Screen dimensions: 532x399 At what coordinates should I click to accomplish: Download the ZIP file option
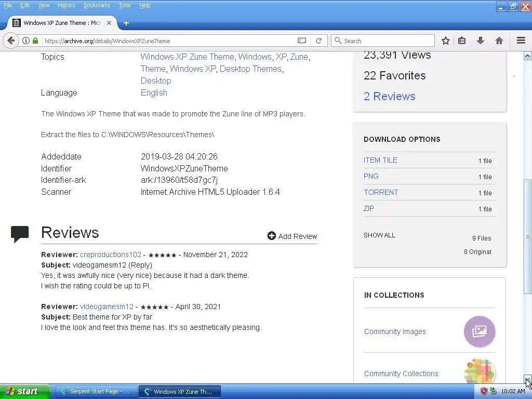point(368,208)
